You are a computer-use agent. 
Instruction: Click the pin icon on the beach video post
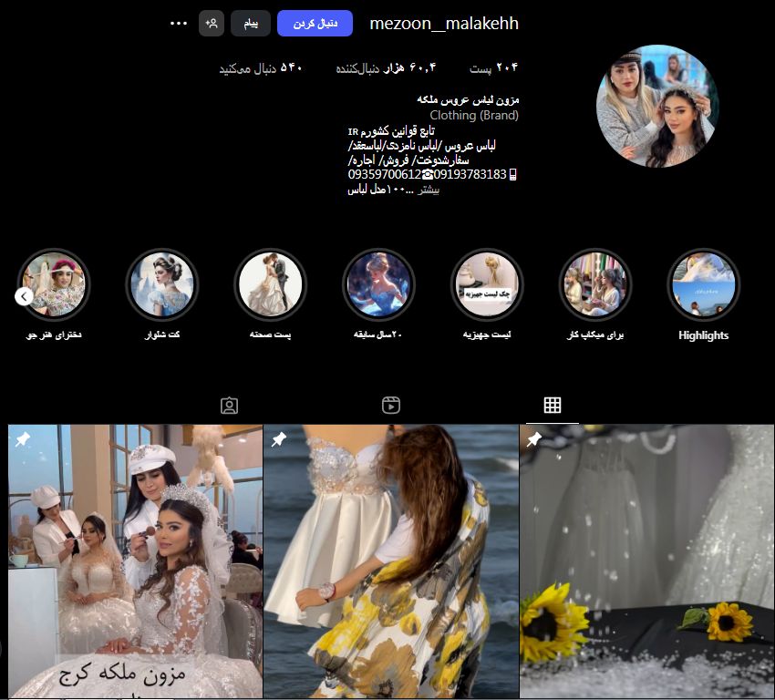[x=278, y=439]
